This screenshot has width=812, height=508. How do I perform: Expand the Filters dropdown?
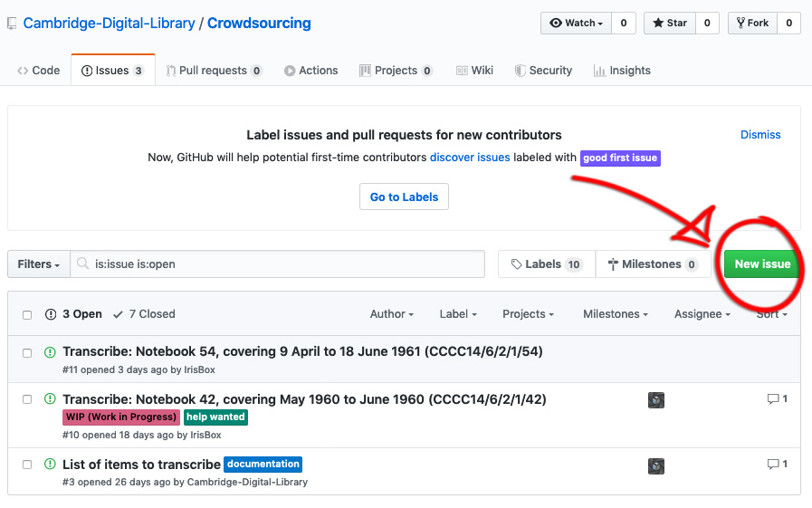click(x=39, y=264)
